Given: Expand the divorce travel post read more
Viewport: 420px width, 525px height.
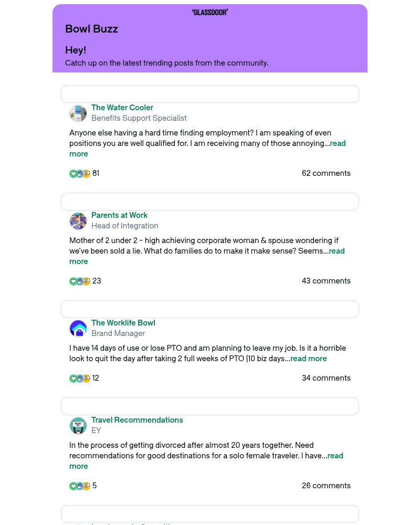Looking at the screenshot, I should 335,456.
